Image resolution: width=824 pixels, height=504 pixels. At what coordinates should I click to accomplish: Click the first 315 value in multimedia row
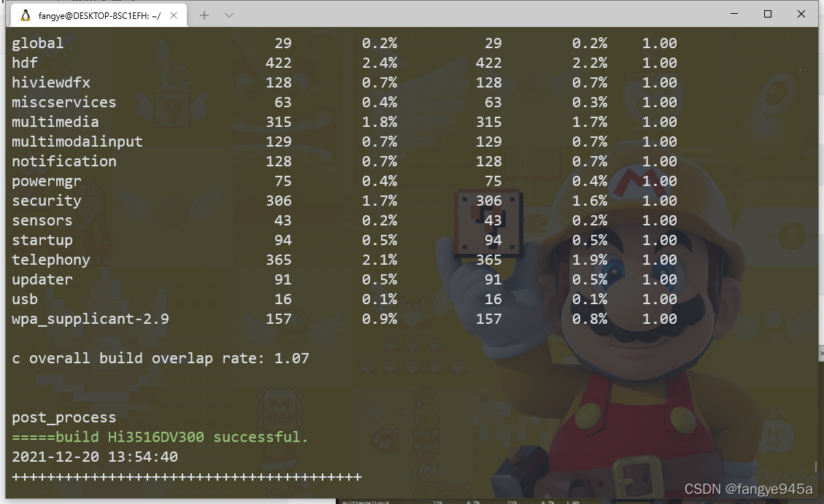[x=279, y=122]
